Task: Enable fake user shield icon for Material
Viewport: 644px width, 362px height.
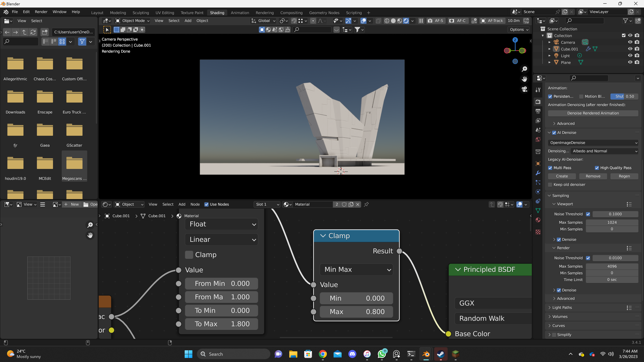Action: (x=344, y=204)
